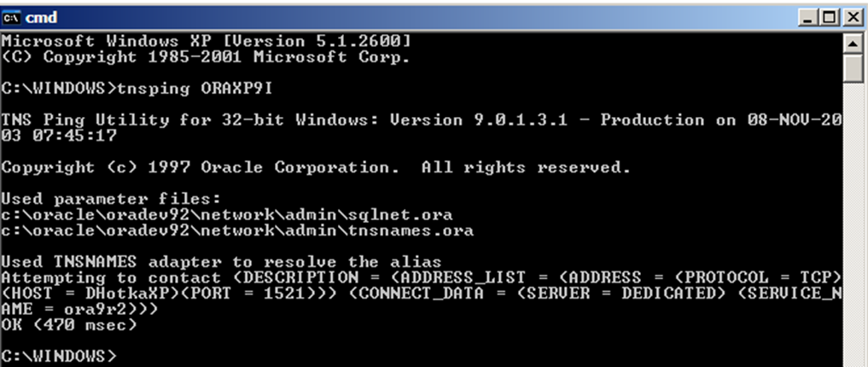
Task: Open the cmd system menu icon
Action: click(11, 18)
